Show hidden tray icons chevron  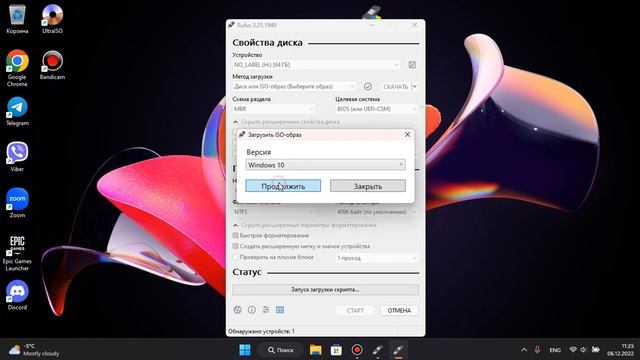pyautogui.click(x=524, y=350)
